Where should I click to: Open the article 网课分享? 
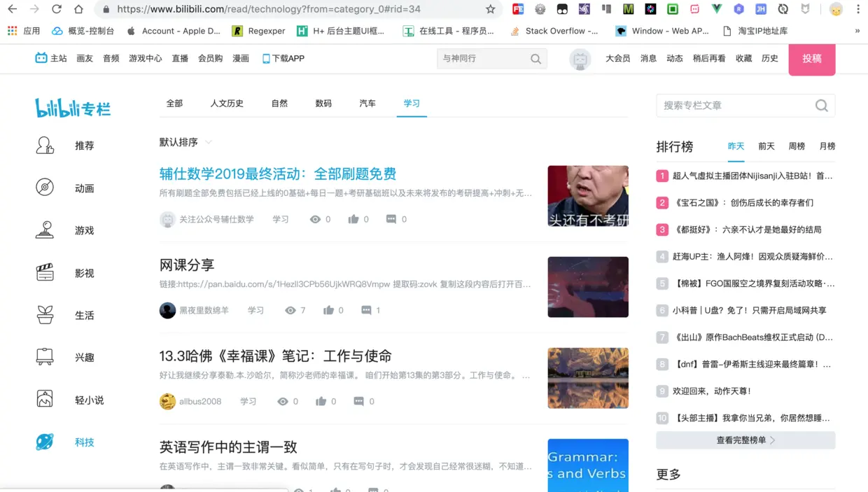coord(185,265)
